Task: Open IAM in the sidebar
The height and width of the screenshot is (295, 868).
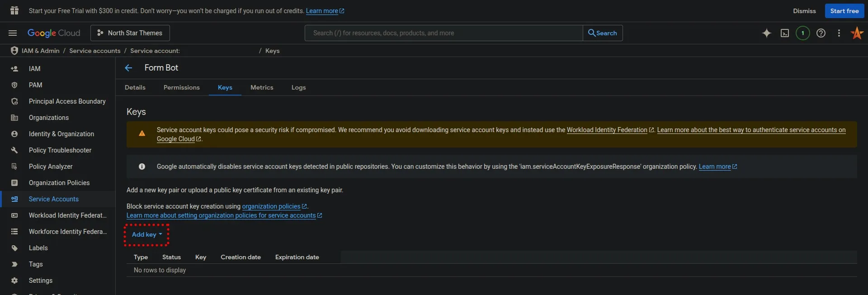Action: click(34, 69)
